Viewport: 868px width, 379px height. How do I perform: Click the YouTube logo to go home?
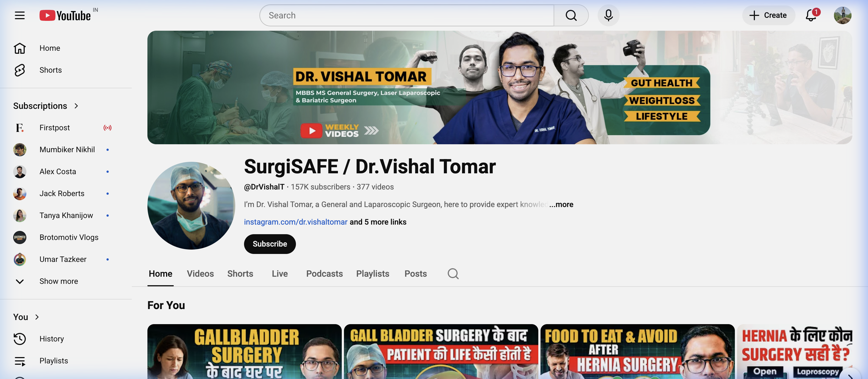[64, 15]
